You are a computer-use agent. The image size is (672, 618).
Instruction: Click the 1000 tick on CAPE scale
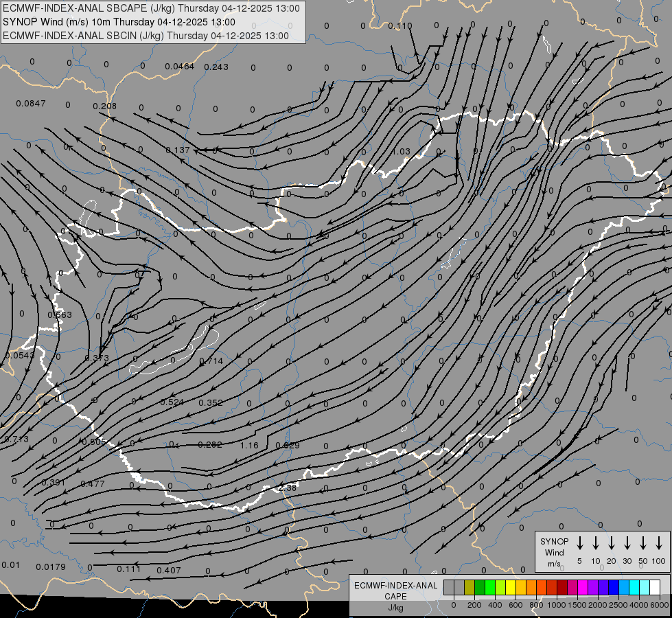click(557, 605)
